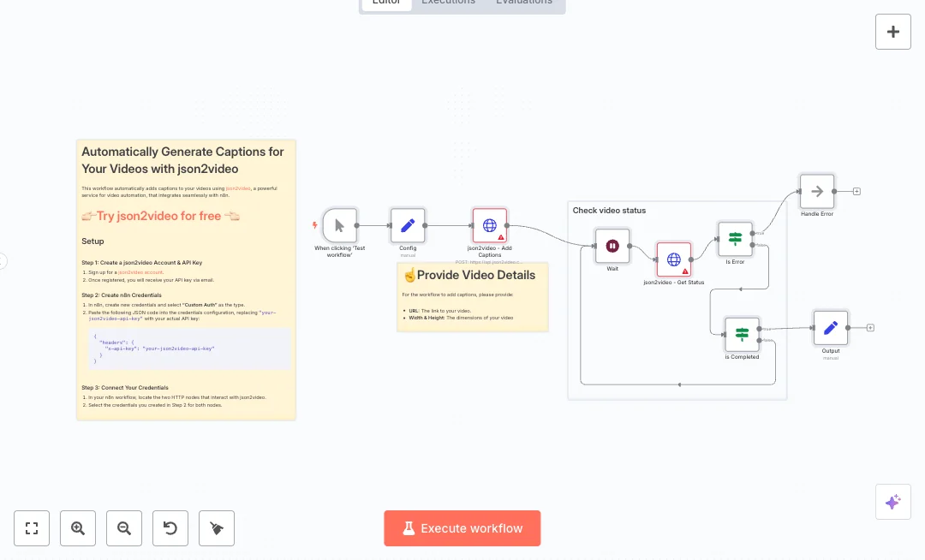Click the 'When clicking Test workflow' trigger node
This screenshot has height=560, width=925.
340,226
